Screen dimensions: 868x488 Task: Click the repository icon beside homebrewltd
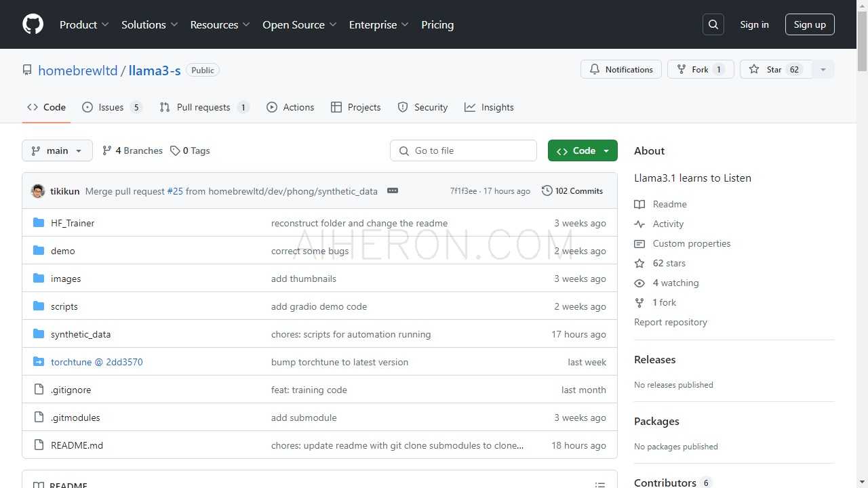point(27,70)
